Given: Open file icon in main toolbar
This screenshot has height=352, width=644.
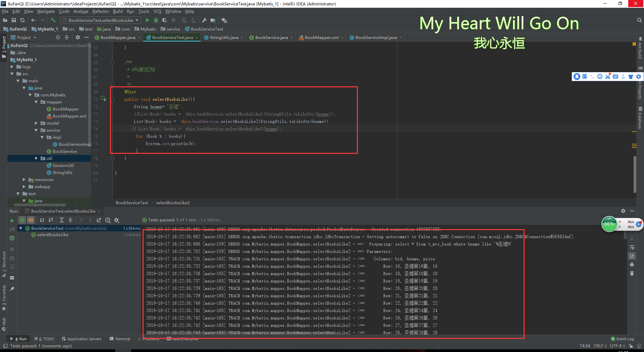Looking at the screenshot, I should pyautogui.click(x=5, y=20).
